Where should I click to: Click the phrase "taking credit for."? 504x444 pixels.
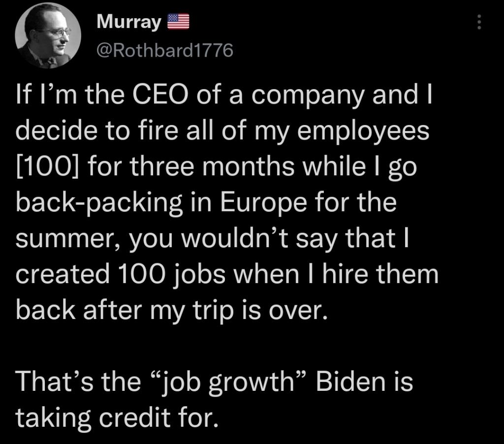click(x=116, y=417)
